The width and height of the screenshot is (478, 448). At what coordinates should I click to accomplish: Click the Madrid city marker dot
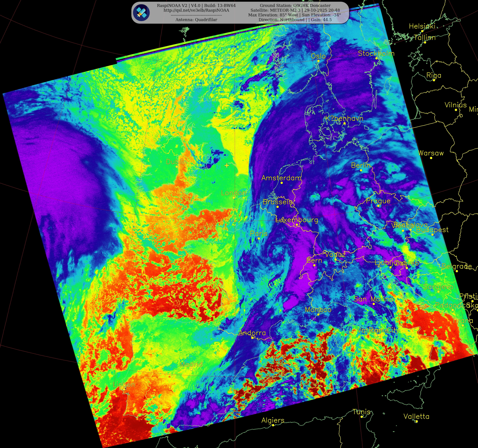[191, 369]
